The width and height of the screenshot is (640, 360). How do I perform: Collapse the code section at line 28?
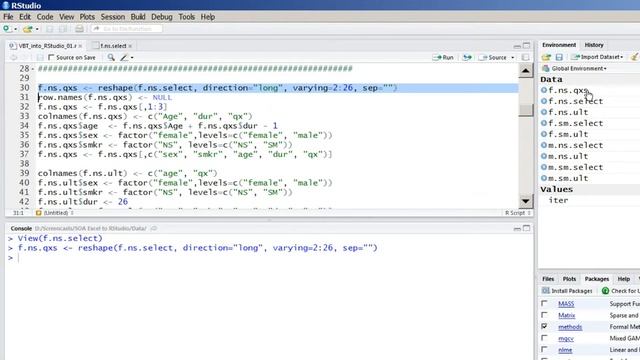[33, 69]
